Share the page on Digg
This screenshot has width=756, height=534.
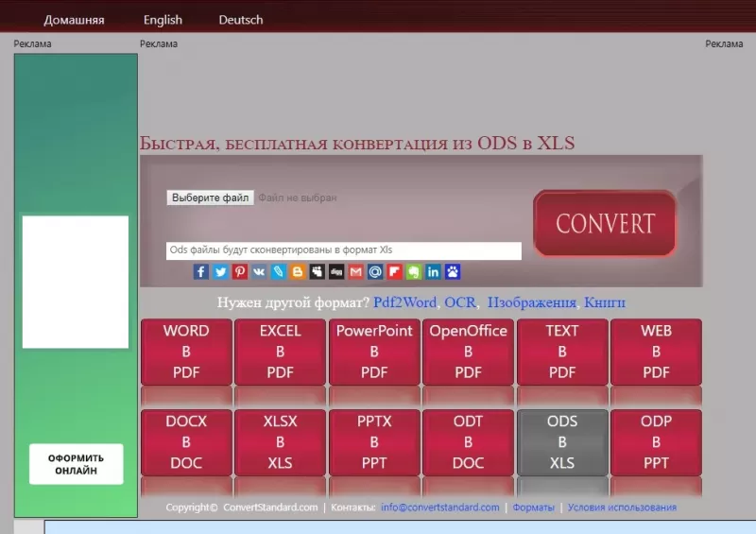coord(336,271)
